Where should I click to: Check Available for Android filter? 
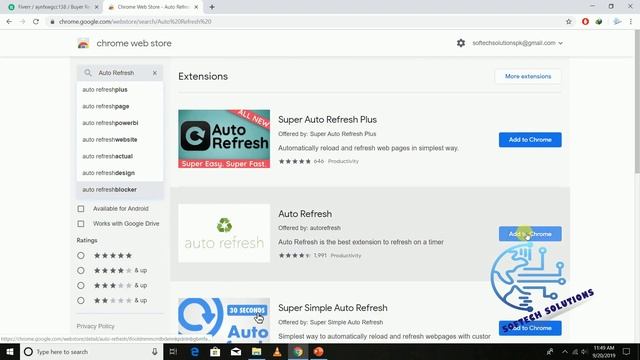81,209
